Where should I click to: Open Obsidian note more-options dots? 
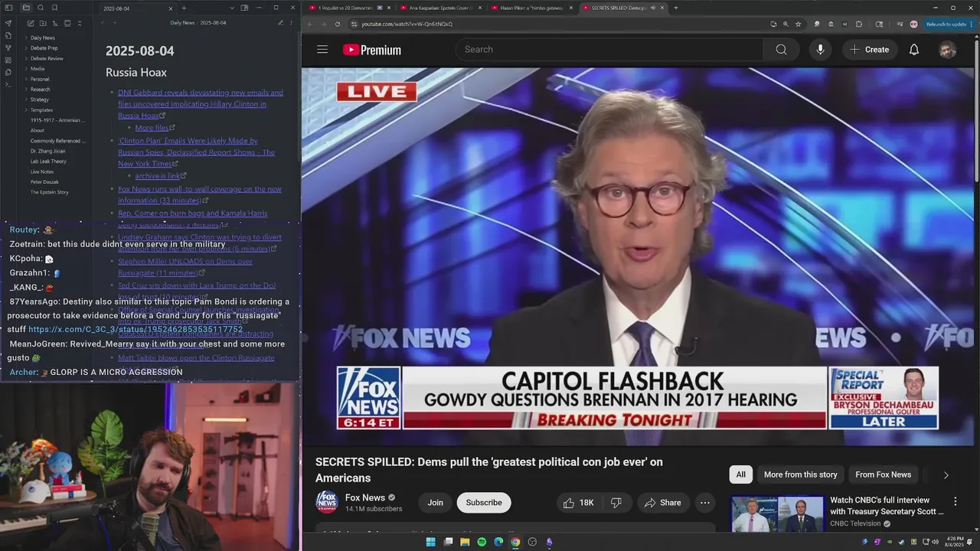pos(292,23)
